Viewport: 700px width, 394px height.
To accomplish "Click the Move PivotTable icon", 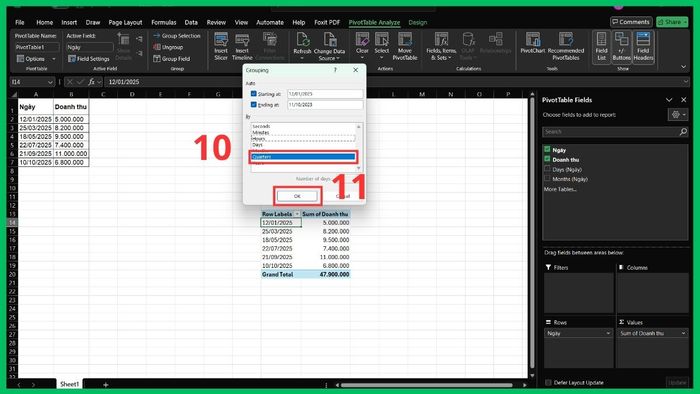I will (404, 40).
